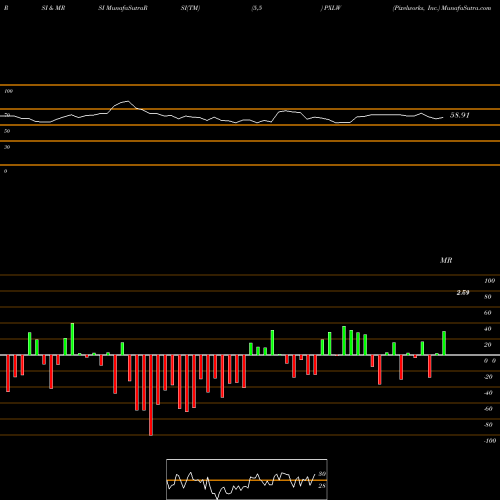Click the MR panel title label
The width and height of the screenshot is (500, 500).
tap(446, 260)
